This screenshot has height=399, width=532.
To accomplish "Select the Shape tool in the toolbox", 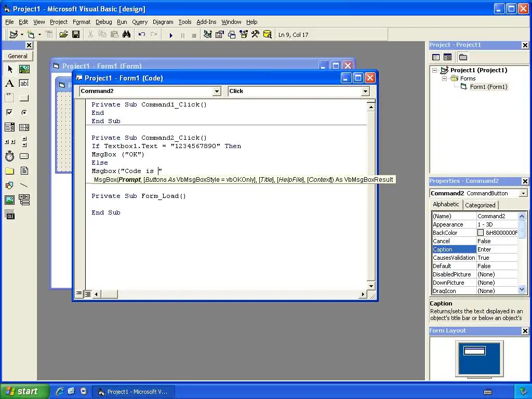I will point(10,185).
